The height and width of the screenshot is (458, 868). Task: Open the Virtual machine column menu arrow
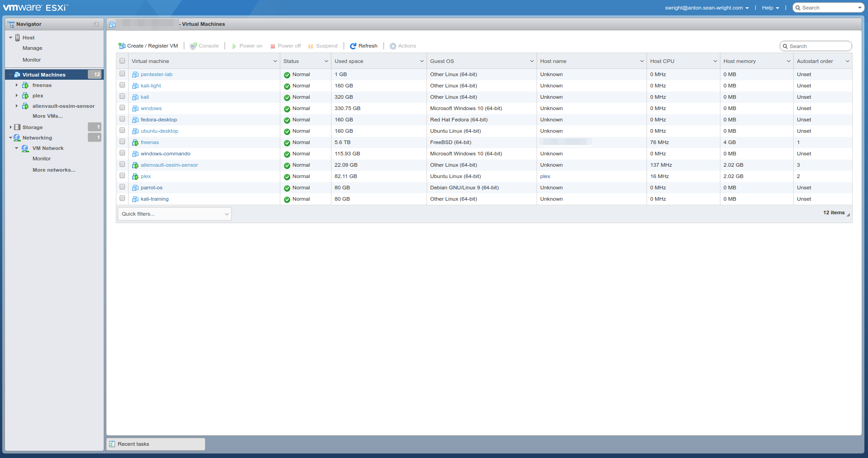pos(275,61)
